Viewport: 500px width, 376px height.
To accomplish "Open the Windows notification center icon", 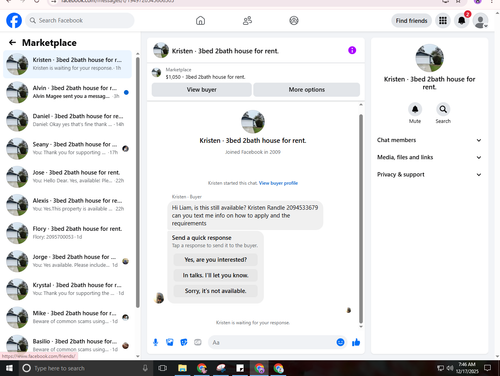I will pos(488,368).
